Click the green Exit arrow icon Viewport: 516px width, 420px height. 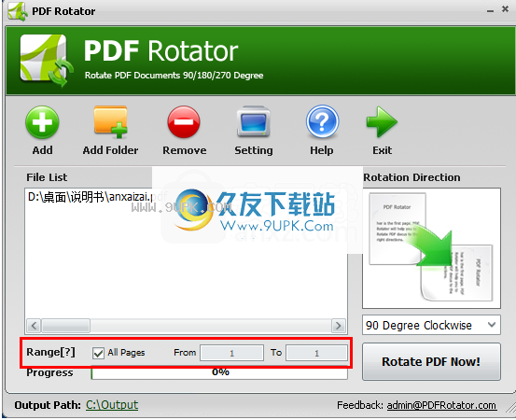382,121
